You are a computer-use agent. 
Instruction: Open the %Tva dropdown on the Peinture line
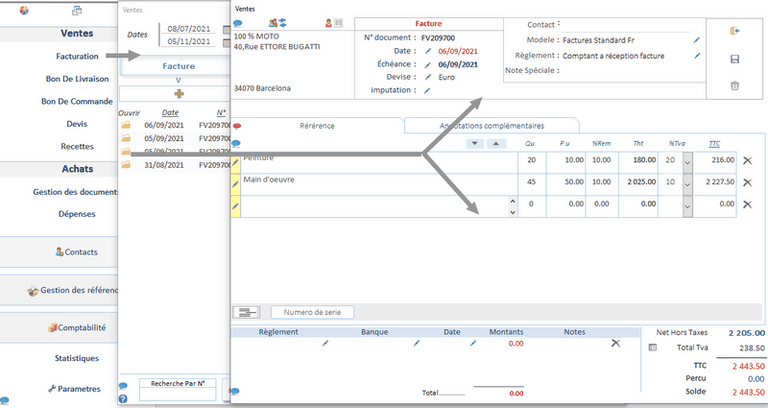(x=688, y=161)
